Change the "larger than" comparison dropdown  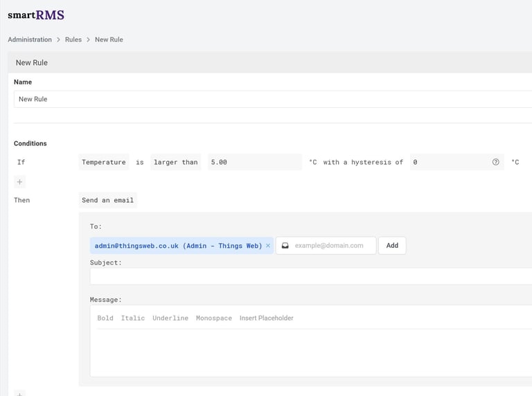(x=175, y=162)
